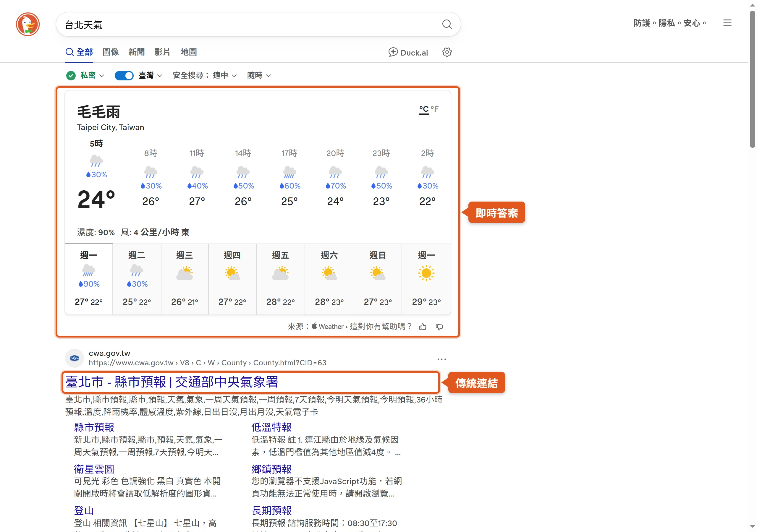The width and height of the screenshot is (757, 532).
Task: Open the 低溫特報 sitelink
Action: pyautogui.click(x=271, y=427)
